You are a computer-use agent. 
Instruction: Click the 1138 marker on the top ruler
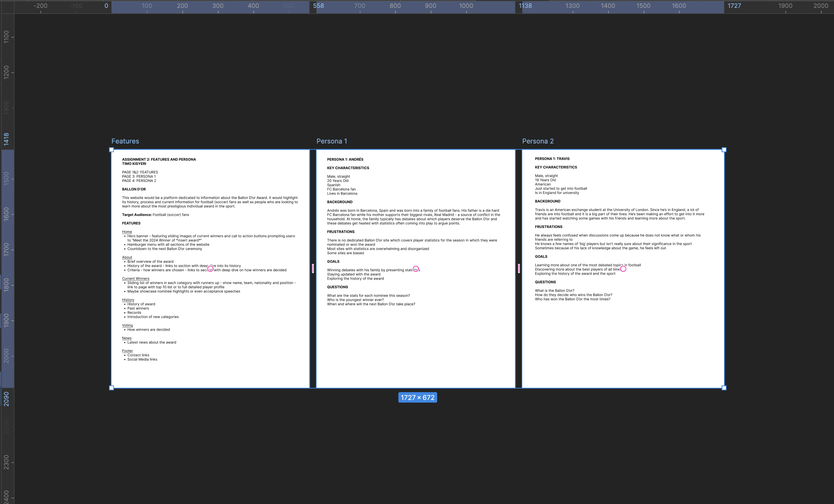coord(525,6)
